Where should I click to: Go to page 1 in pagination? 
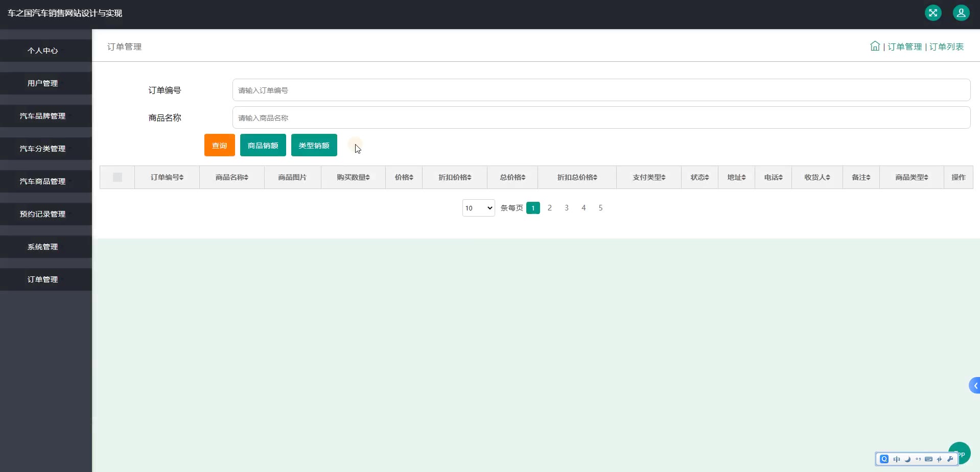click(533, 208)
